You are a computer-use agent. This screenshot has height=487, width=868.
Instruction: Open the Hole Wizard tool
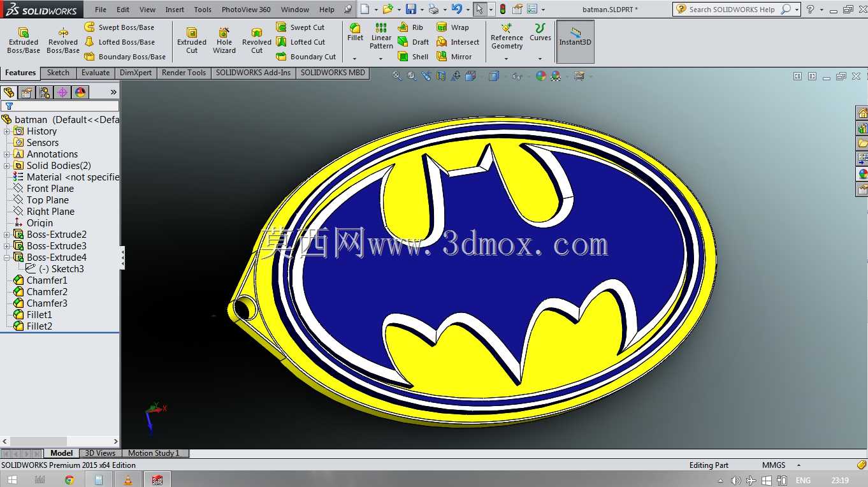(x=224, y=41)
